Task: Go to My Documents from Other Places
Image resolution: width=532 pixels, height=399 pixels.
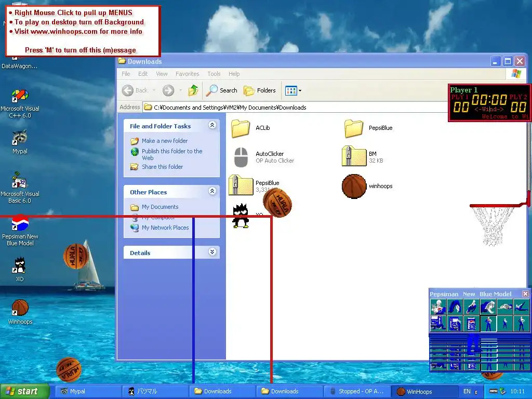Action: [x=160, y=207]
